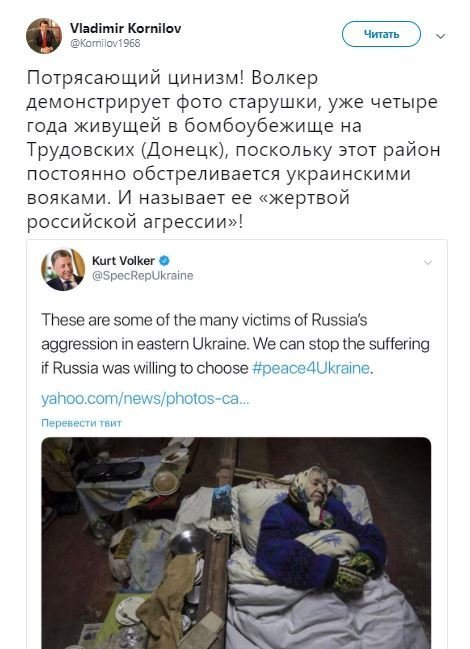
Task: Follow the yahoo.com/news/photos-ca... link
Action: (145, 399)
